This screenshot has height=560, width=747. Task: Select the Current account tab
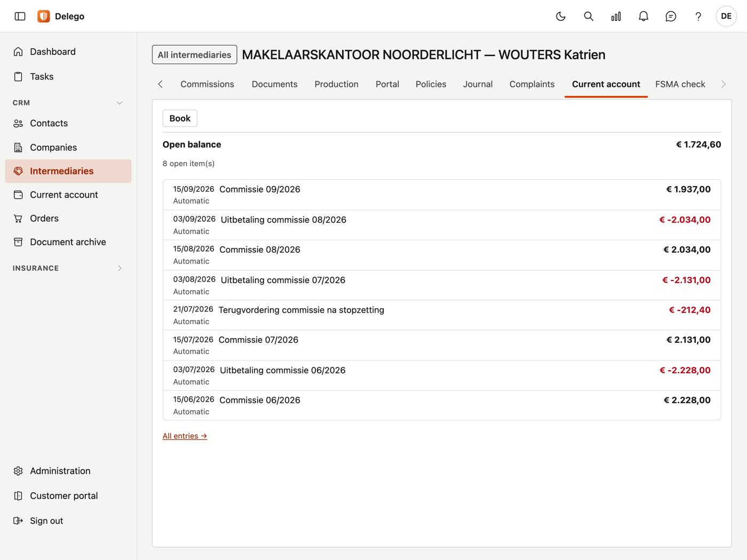pyautogui.click(x=606, y=84)
